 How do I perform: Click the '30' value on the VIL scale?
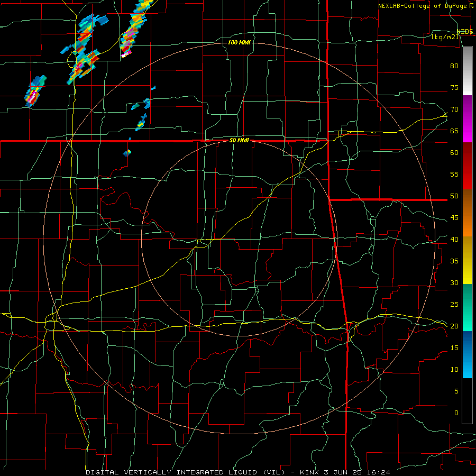454,283
